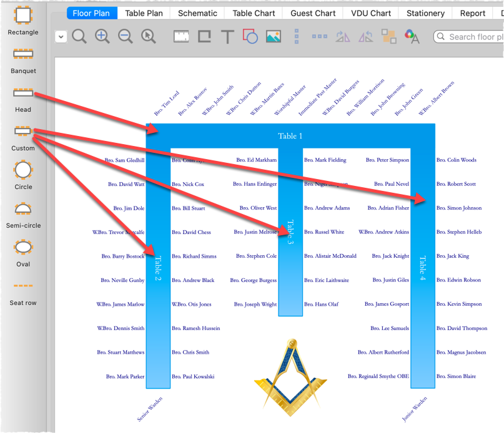Open the fonts and colors tool
The width and height of the screenshot is (504, 433).
point(411,37)
